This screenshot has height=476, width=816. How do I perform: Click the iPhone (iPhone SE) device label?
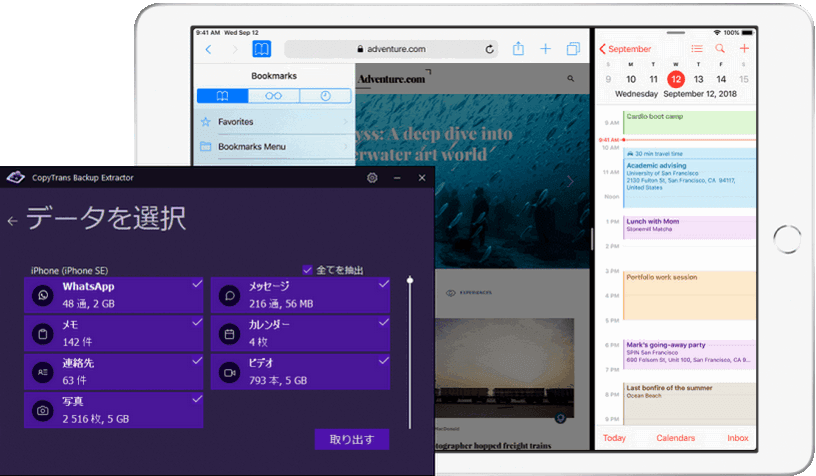pos(69,271)
